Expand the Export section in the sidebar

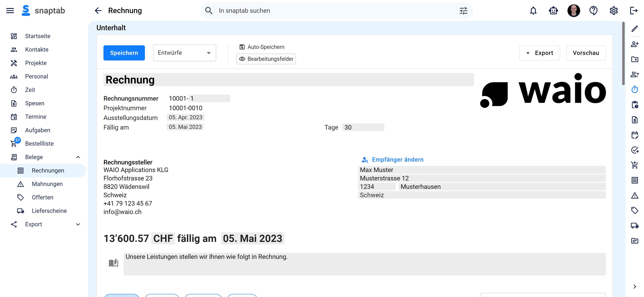tap(78, 224)
